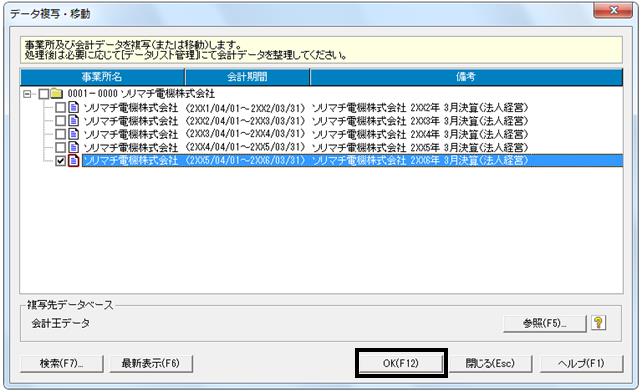Click the document icon for the 2XX4/04/01 period row
Viewport: 642px width, 392px height.
click(73, 147)
